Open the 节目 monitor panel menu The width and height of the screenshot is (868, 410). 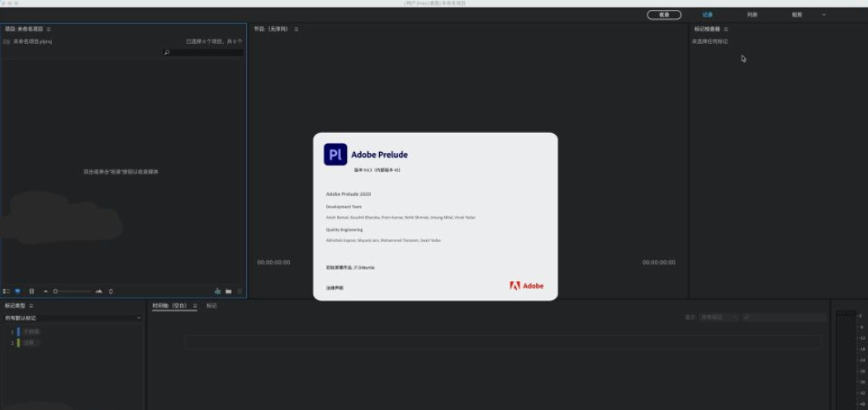[296, 29]
